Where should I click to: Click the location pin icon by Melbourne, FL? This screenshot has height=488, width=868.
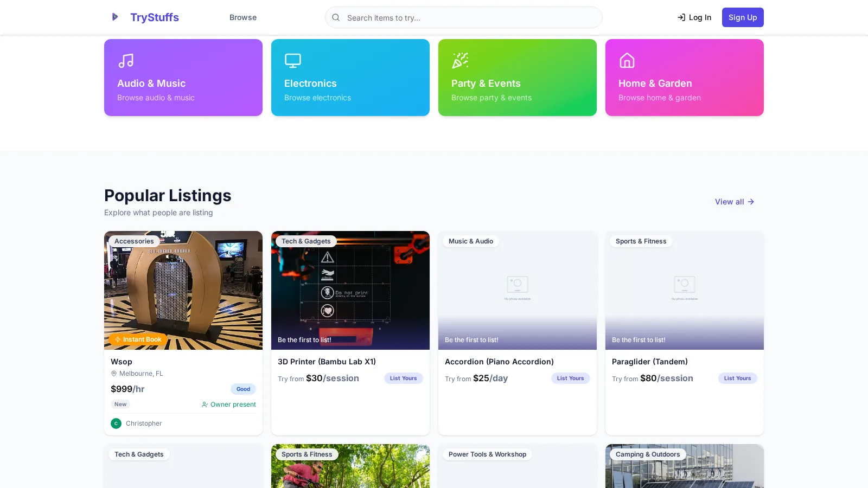pos(114,374)
